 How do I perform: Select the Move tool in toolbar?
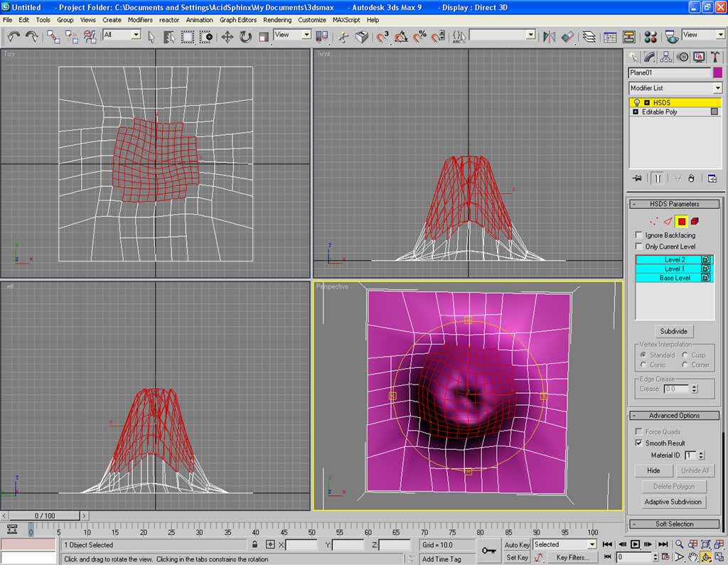(227, 36)
